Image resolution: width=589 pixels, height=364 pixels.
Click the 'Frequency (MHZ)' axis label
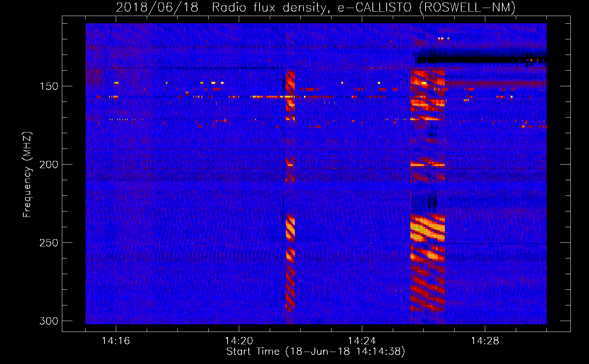coord(27,175)
